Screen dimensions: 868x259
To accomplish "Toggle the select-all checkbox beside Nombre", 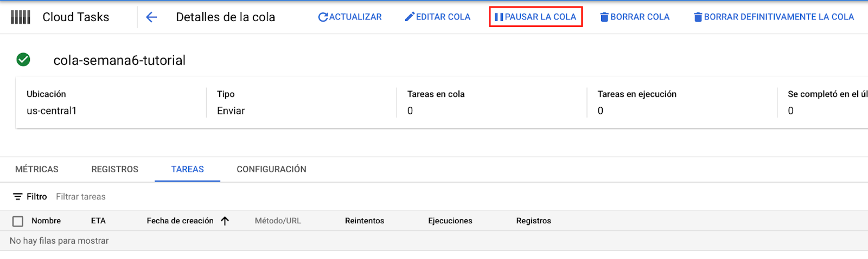I will click(18, 221).
